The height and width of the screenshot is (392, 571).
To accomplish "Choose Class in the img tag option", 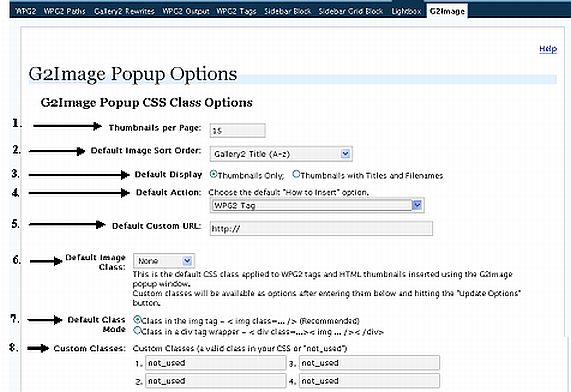I will [x=137, y=320].
